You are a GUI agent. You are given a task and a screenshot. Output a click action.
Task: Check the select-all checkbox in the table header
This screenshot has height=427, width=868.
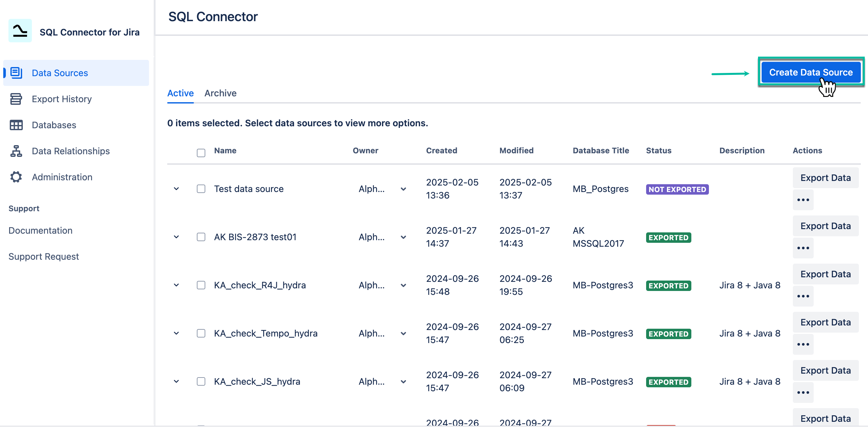(201, 153)
